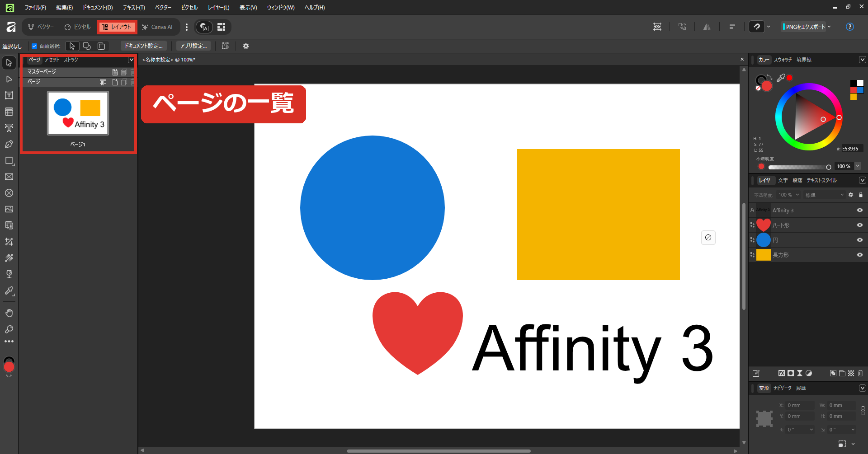This screenshot has width=868, height=454.
Task: Open the Color panel options menu
Action: 862,60
